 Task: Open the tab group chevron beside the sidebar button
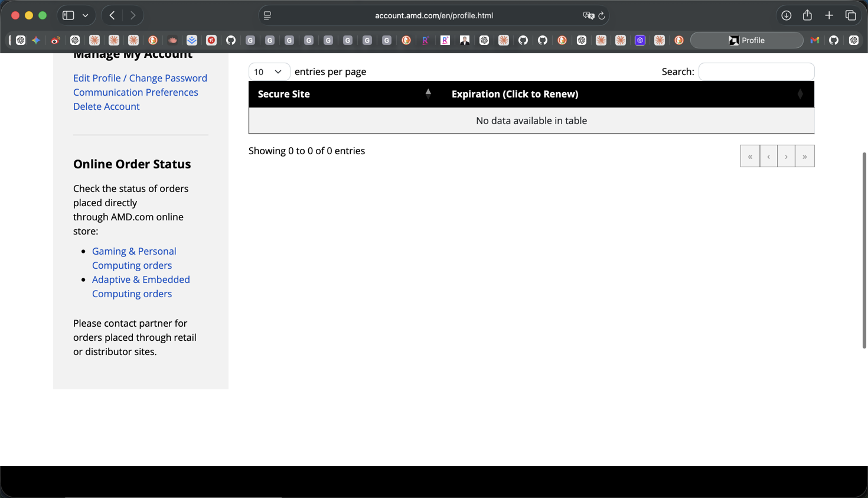(x=86, y=15)
